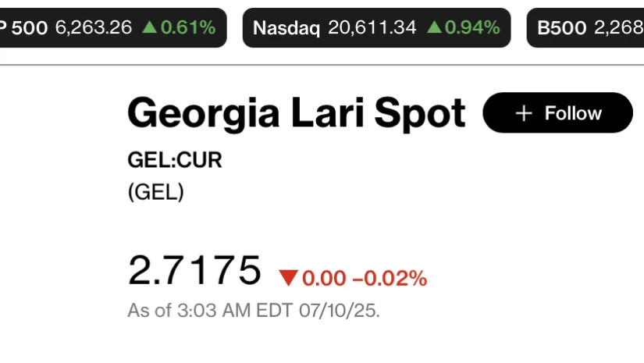Screen dimensions: 644x363
Task: Click the S&P 500 0.61% gain figure
Action: pos(188,28)
